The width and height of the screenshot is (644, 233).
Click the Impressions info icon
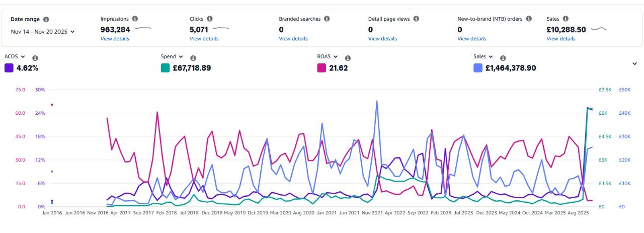[135, 19]
